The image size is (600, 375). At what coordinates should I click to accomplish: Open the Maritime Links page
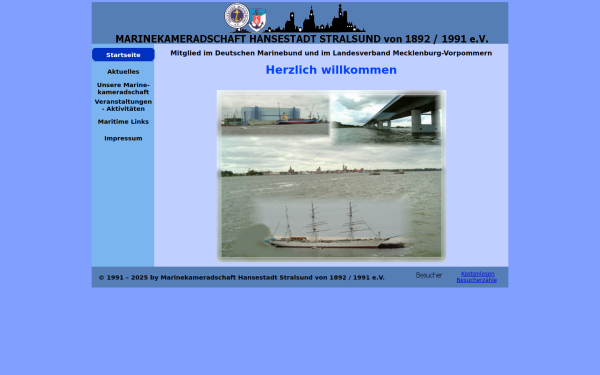[x=123, y=122]
